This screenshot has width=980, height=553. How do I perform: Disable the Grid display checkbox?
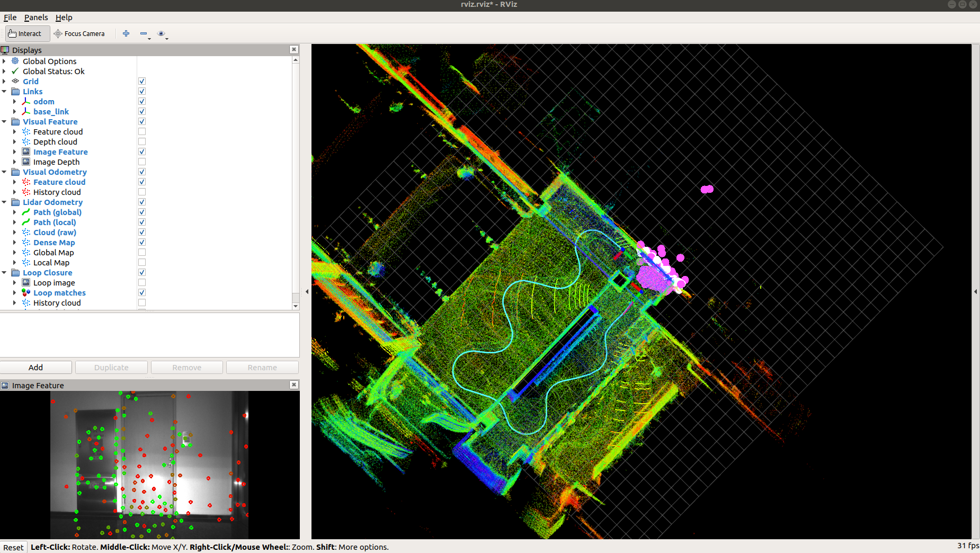[x=142, y=81]
